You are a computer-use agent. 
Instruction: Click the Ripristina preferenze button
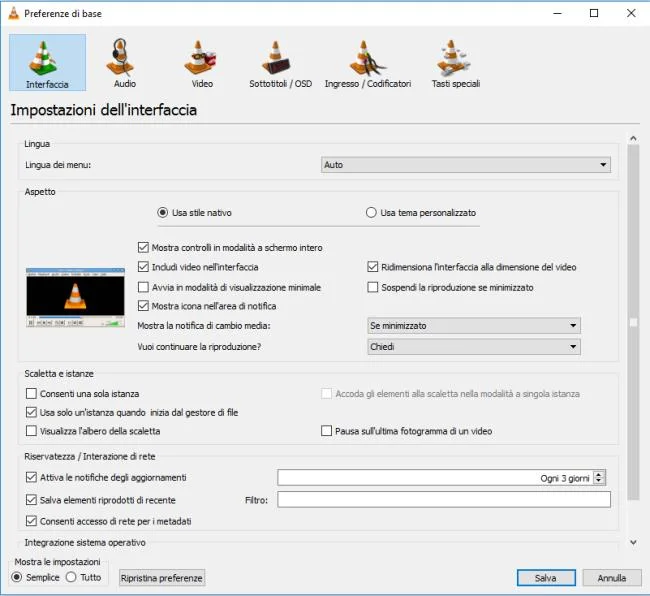click(x=162, y=578)
